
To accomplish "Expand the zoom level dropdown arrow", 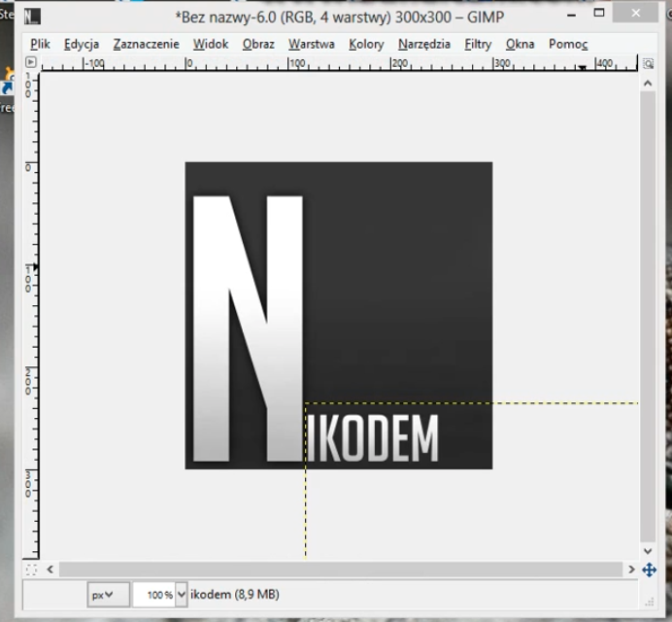I will pyautogui.click(x=182, y=594).
